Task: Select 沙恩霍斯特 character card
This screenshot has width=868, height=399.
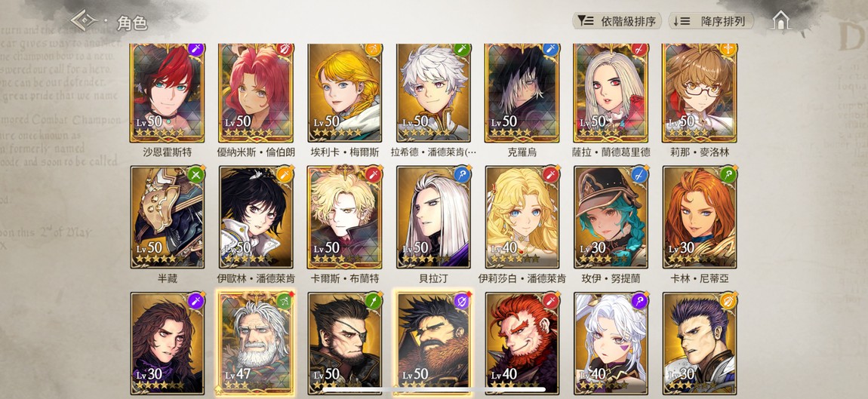Action: [167, 93]
